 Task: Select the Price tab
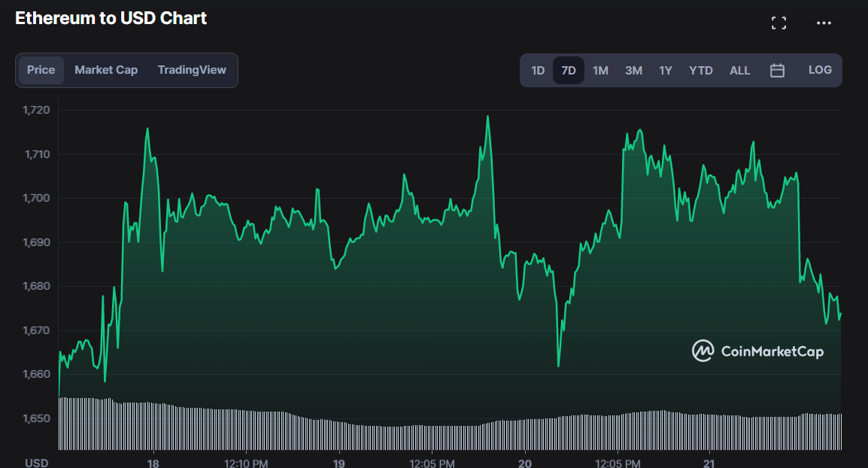41,70
